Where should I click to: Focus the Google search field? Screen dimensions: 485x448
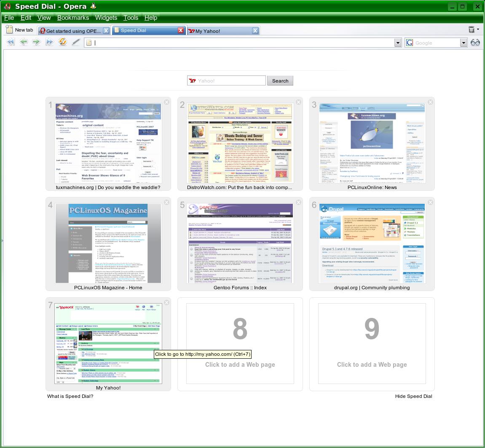[x=437, y=43]
